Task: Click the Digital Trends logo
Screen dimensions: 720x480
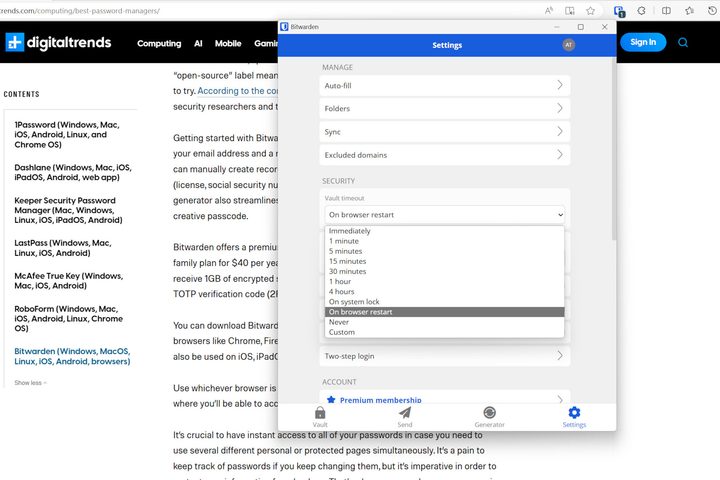Action: click(58, 42)
